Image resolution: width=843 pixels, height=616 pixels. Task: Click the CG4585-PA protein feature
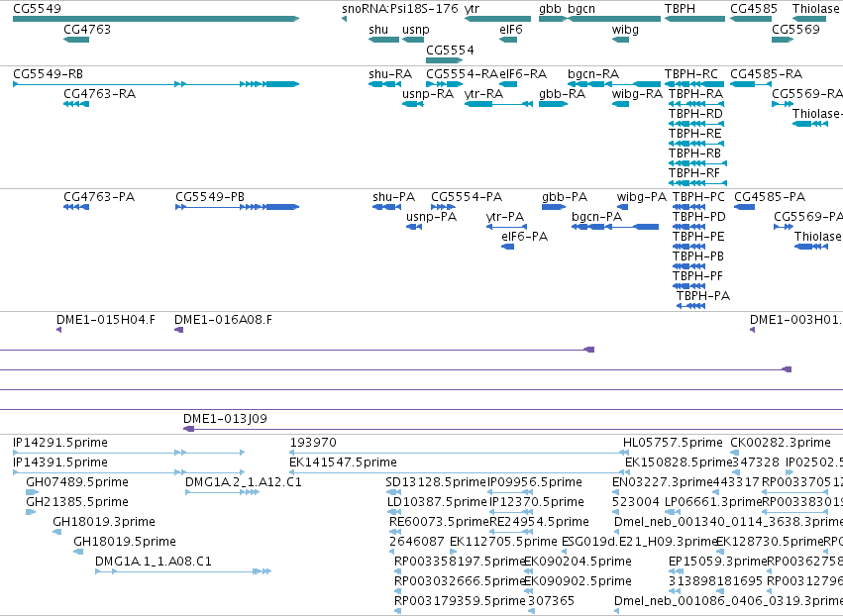coord(745,207)
